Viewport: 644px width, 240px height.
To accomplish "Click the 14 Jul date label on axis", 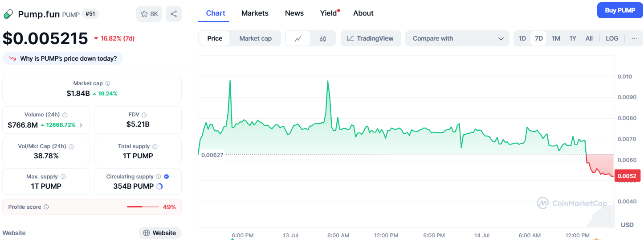I will click(482, 235).
